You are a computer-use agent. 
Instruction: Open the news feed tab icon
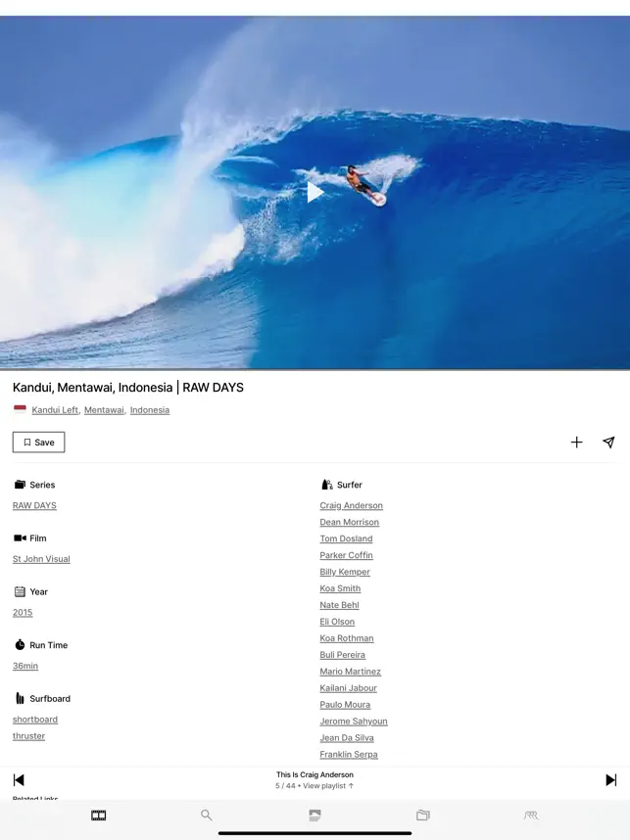tap(315, 816)
